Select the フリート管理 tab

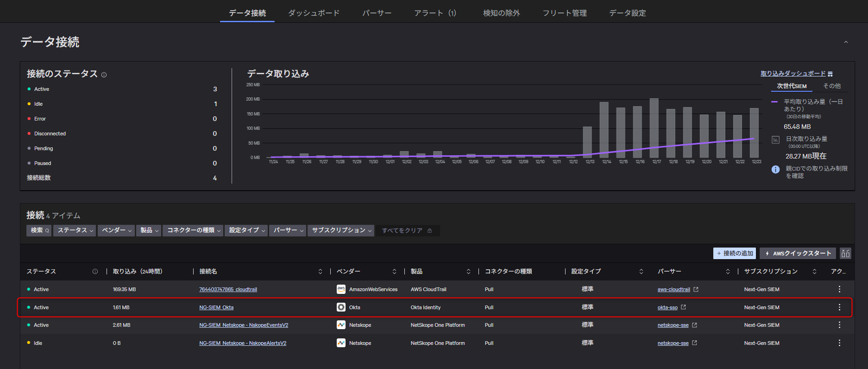tap(565, 13)
